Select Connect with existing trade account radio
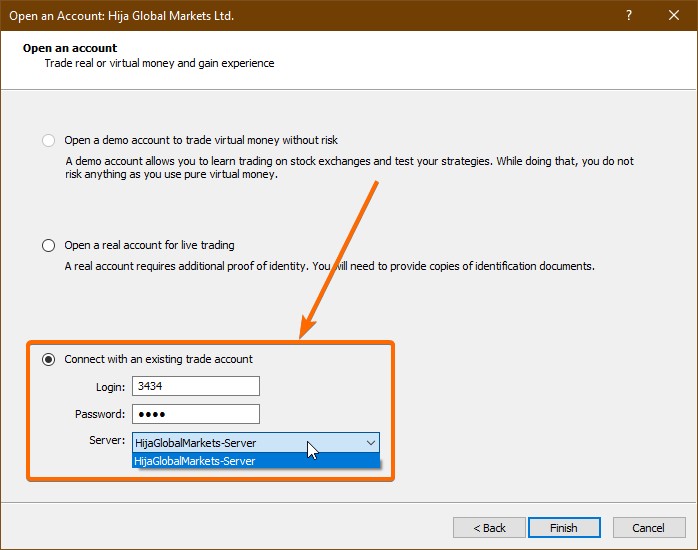698x550 pixels. pyautogui.click(x=49, y=360)
